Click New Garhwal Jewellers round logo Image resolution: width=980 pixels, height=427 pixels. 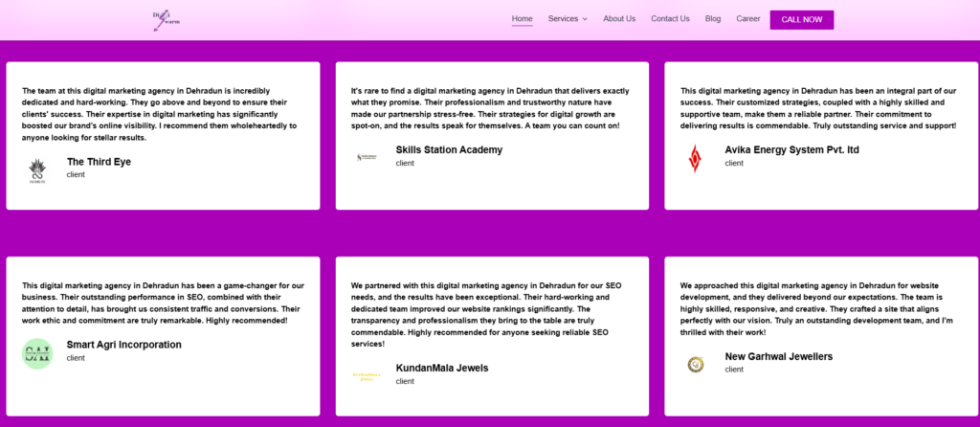(x=696, y=364)
